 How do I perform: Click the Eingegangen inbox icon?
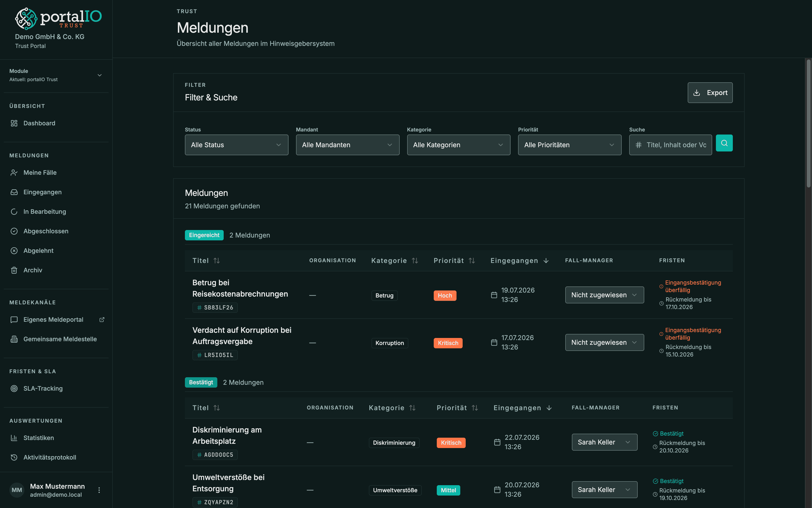pyautogui.click(x=14, y=192)
